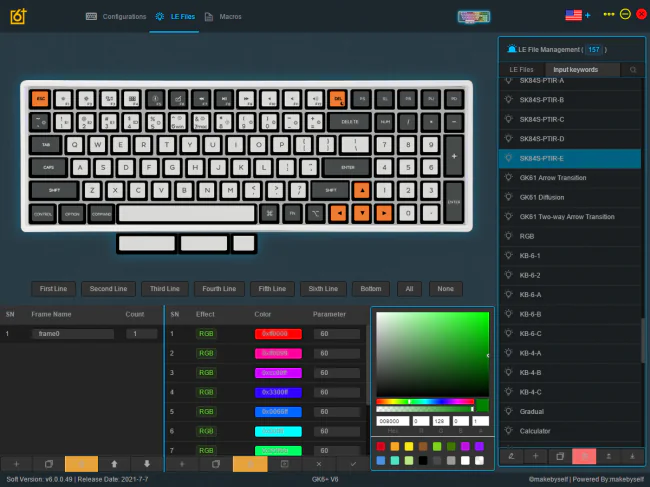
Task: Select the orange up arrow key
Action: 362,190
